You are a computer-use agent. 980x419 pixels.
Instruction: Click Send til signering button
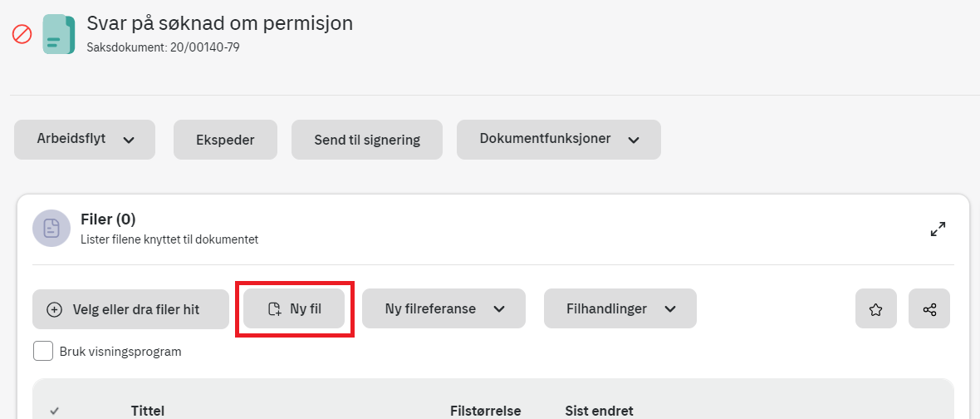point(367,140)
